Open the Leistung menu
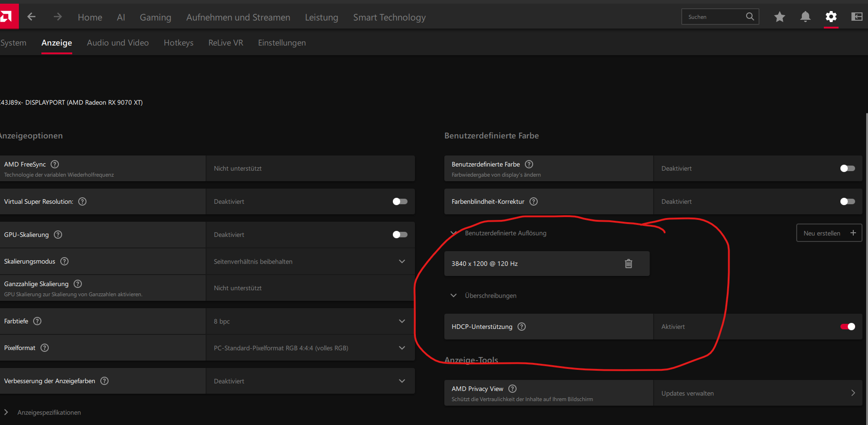 322,17
